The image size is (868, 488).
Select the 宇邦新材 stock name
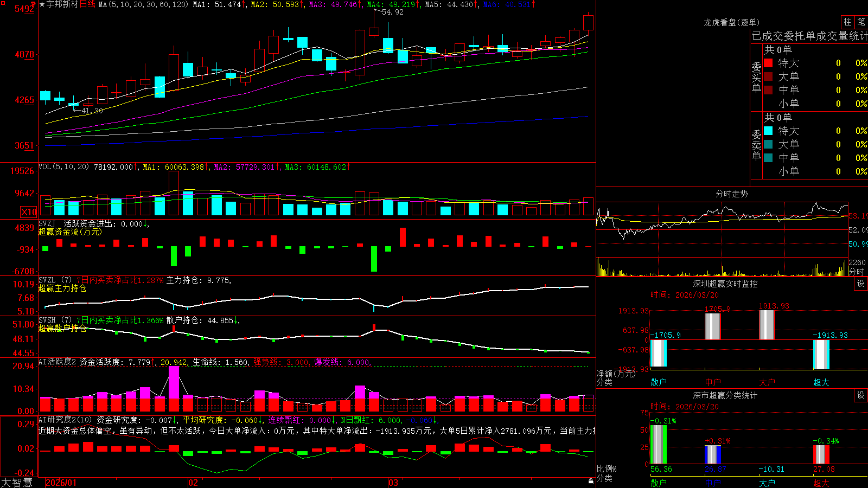[62, 4]
